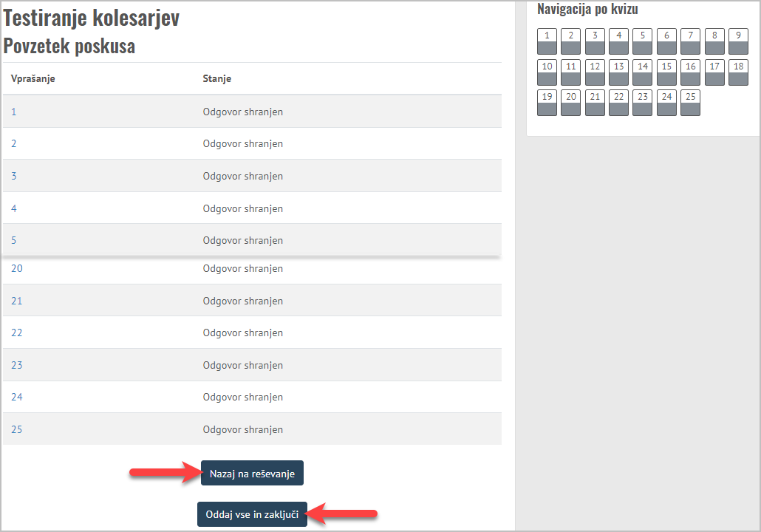Go to question 25 in quiz navigation
The height and width of the screenshot is (532, 761).
(x=690, y=103)
